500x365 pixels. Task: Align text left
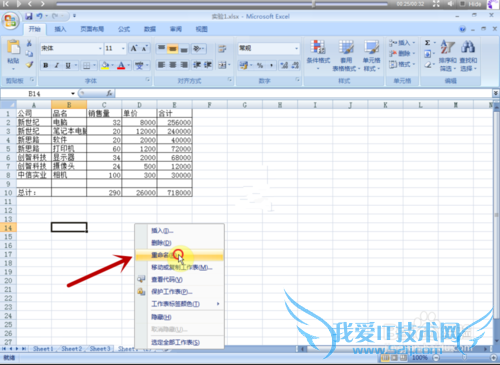point(161,65)
